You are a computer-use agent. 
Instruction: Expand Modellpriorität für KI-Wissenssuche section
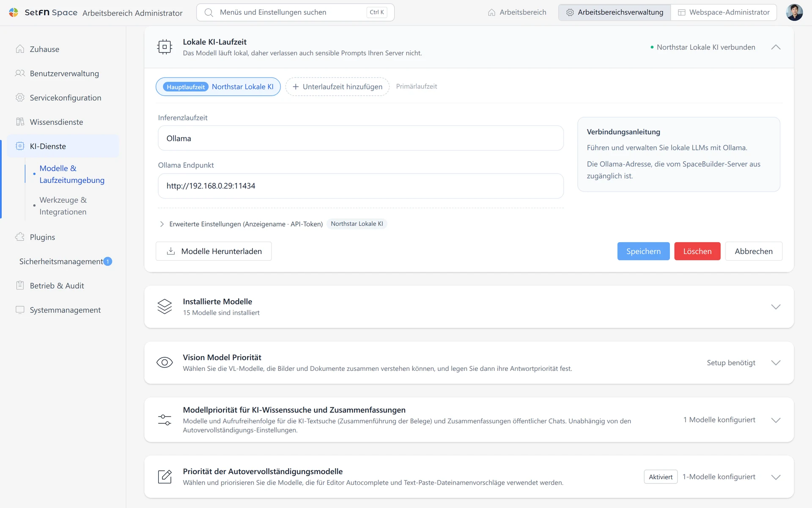[x=776, y=420]
